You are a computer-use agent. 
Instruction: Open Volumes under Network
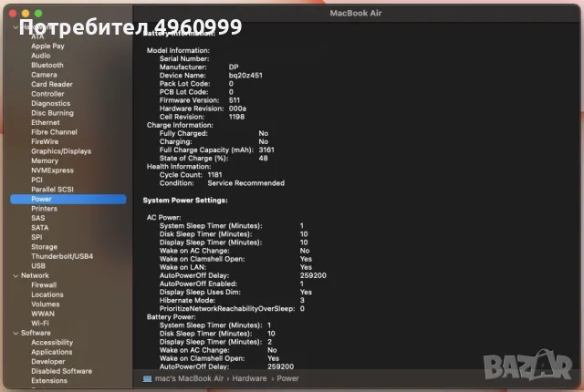click(x=46, y=304)
